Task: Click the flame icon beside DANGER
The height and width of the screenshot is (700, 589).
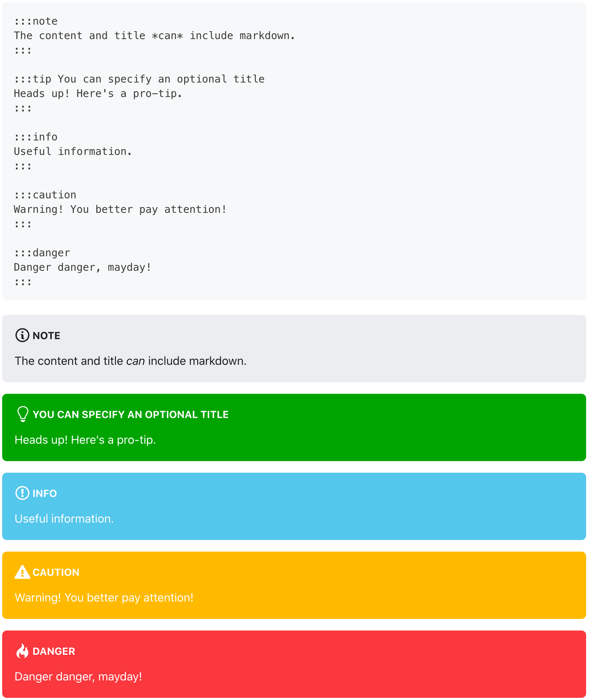Action: [x=22, y=651]
